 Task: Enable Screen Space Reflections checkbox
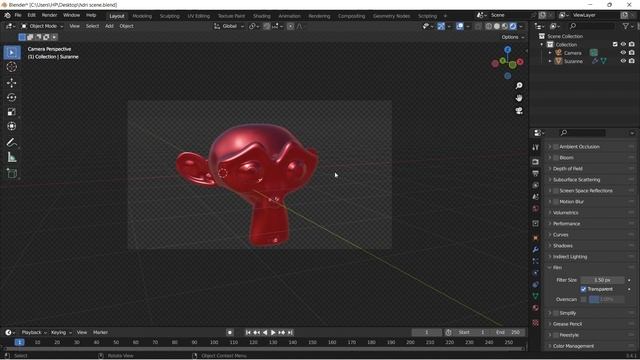tap(556, 191)
